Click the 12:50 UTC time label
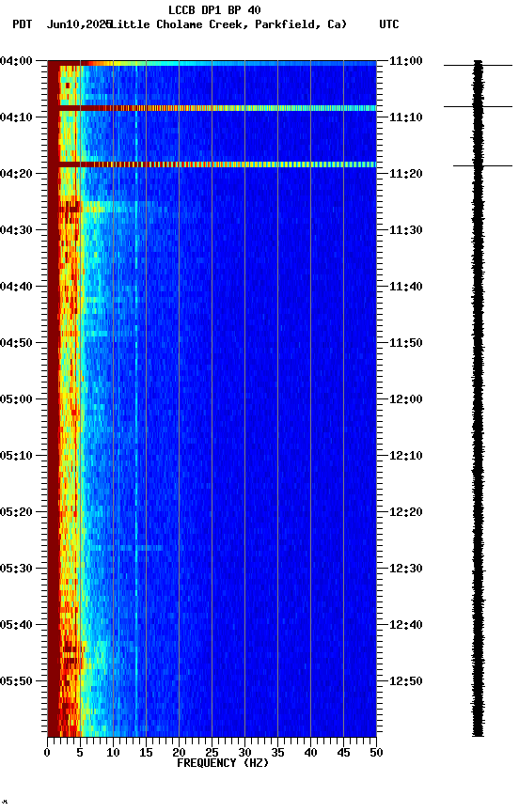Screen dimensions: 519x812 click(405, 681)
